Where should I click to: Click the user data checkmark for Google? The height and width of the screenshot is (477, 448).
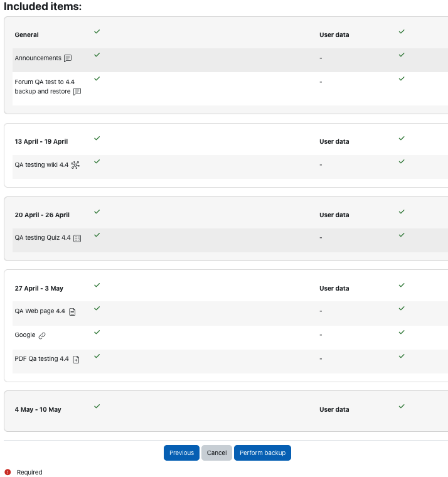[x=402, y=333]
